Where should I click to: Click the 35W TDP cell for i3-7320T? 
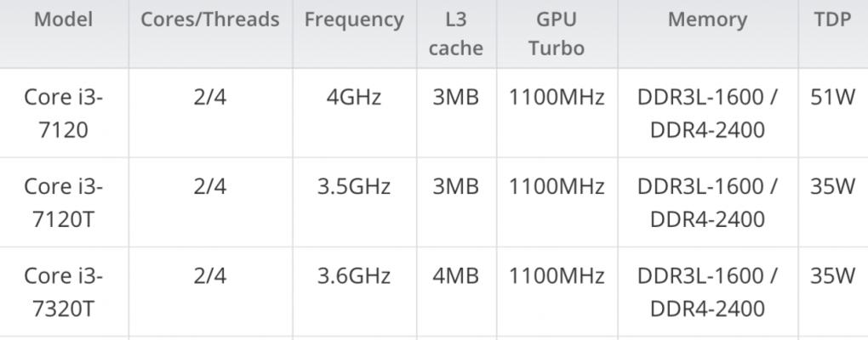(x=832, y=276)
